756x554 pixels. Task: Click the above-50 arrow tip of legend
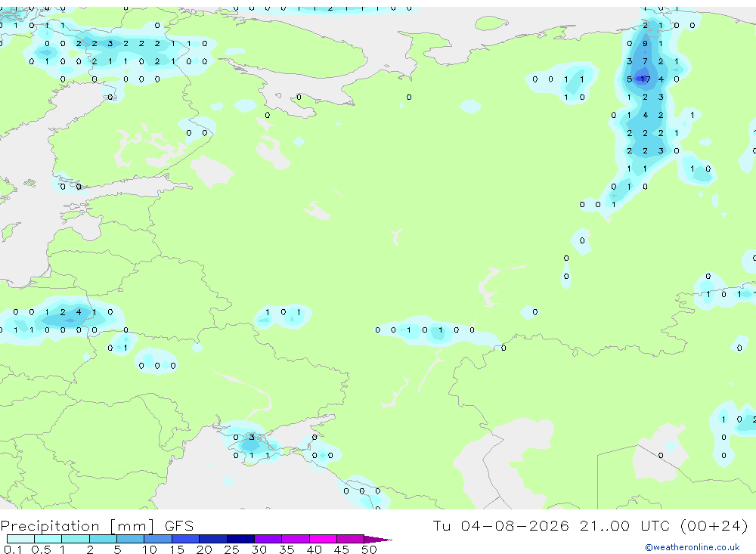point(379,539)
